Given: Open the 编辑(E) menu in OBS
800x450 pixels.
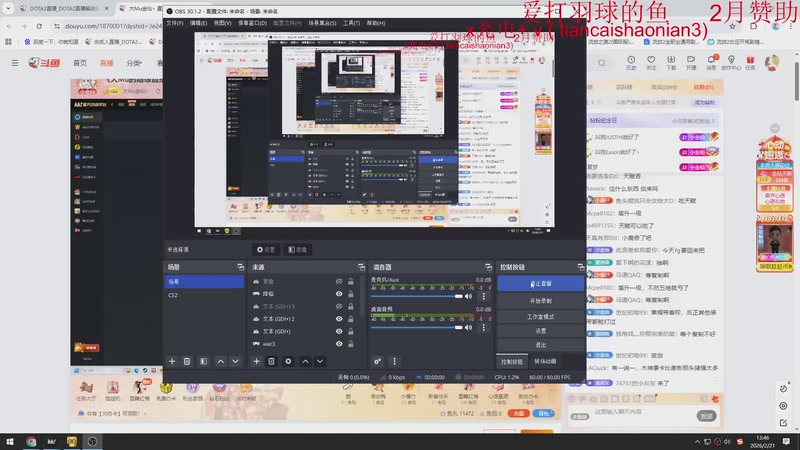Looking at the screenshot, I should click(x=198, y=23).
